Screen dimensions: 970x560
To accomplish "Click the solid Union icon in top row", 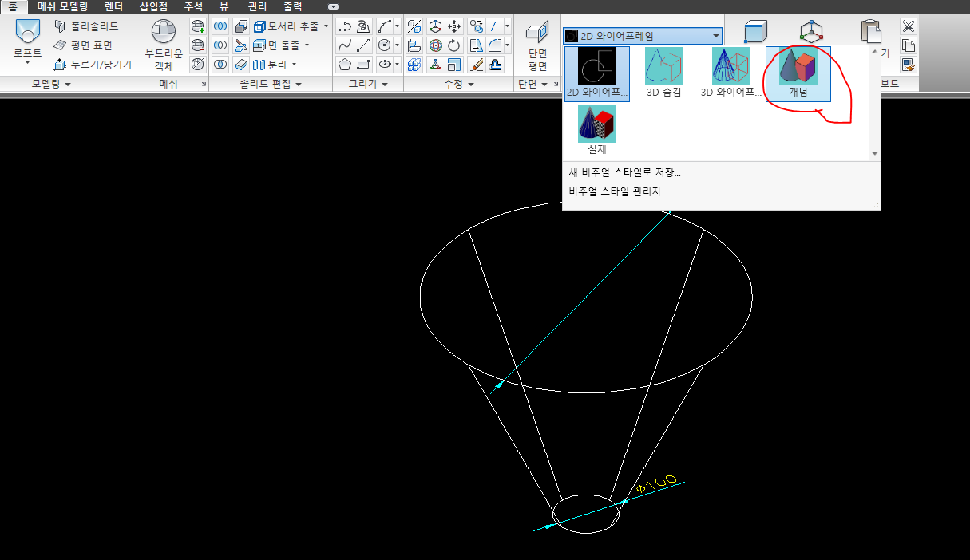I will 220,26.
